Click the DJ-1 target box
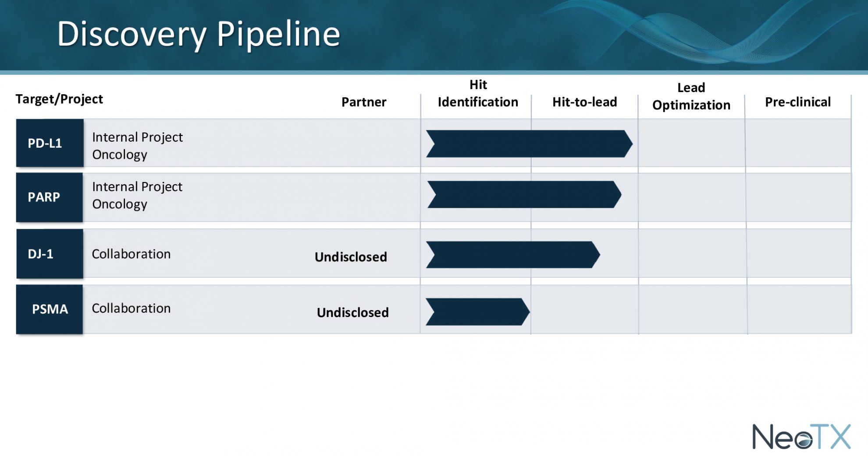 pyautogui.click(x=50, y=254)
